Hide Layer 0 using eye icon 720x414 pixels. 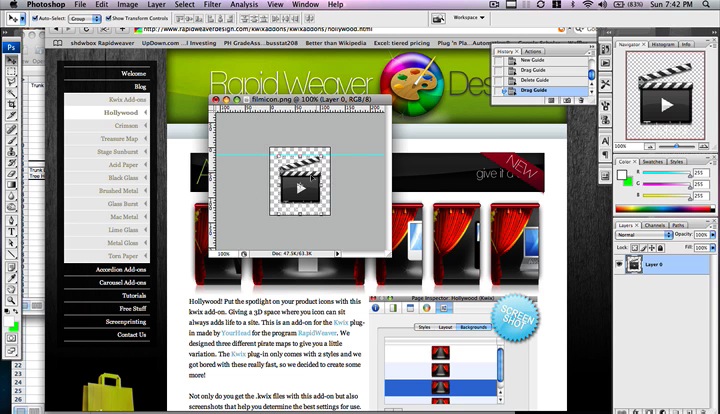coord(619,265)
